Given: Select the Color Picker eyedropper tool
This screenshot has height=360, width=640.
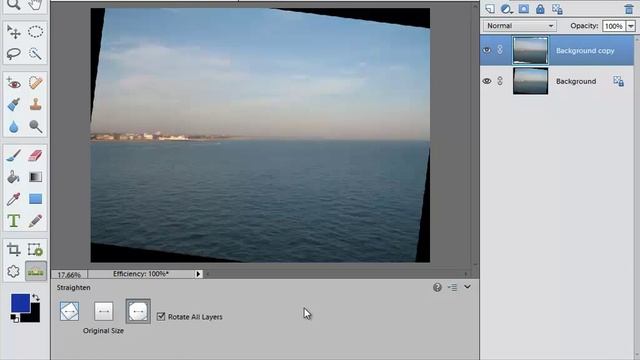Looking at the screenshot, I should click(13, 199).
